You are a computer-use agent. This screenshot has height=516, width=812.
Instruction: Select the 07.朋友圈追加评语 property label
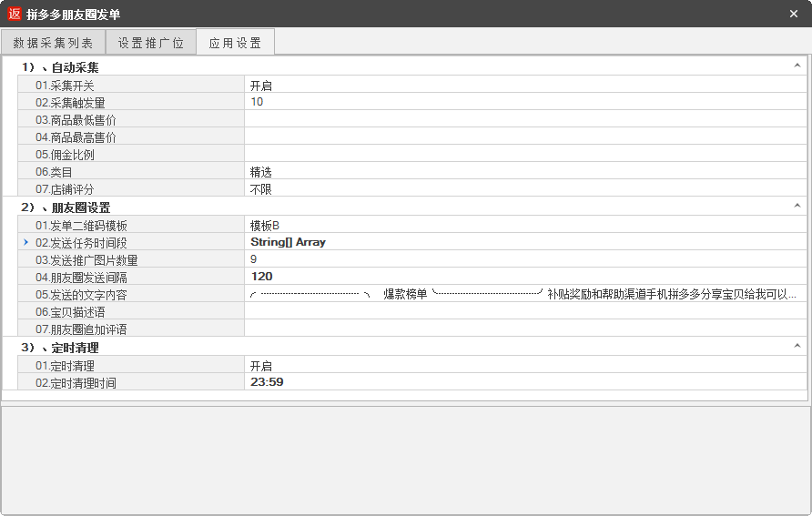click(81, 329)
